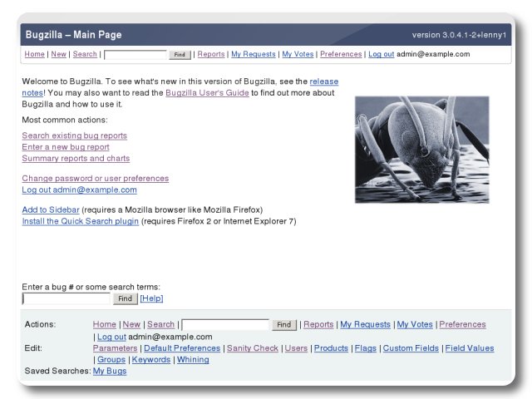Focus the bug number search input
This screenshot has height=399, width=532.
pos(66,298)
